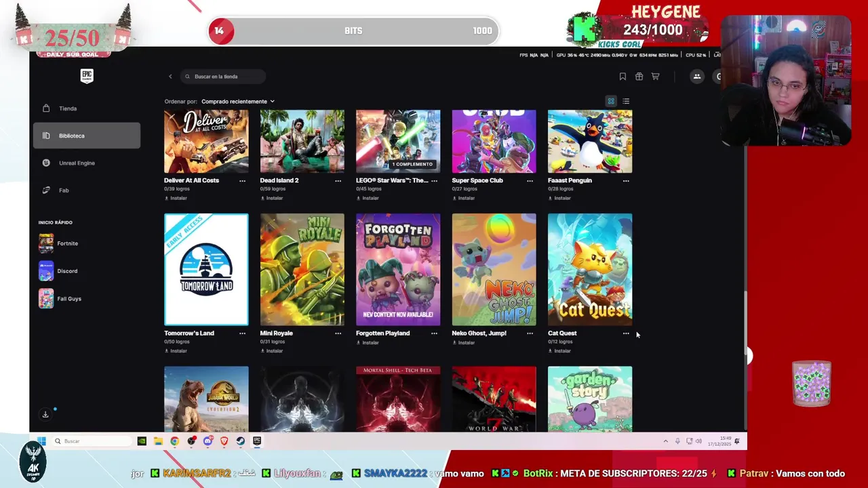Select Biblioteca in the sidebar
The image size is (868, 488).
tap(87, 136)
